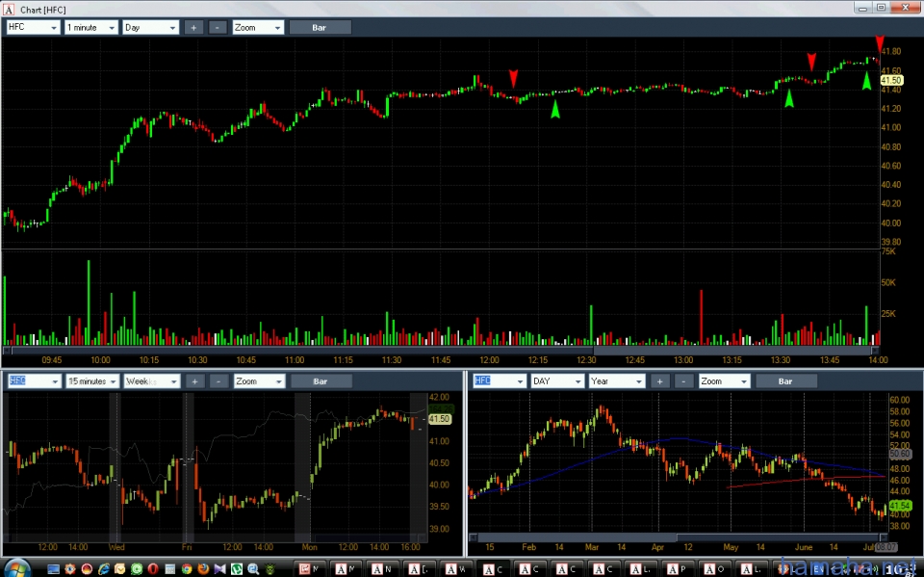
Task: Open the HFC symbol dropdown in the 1-minute chart
Action: pyautogui.click(x=33, y=27)
